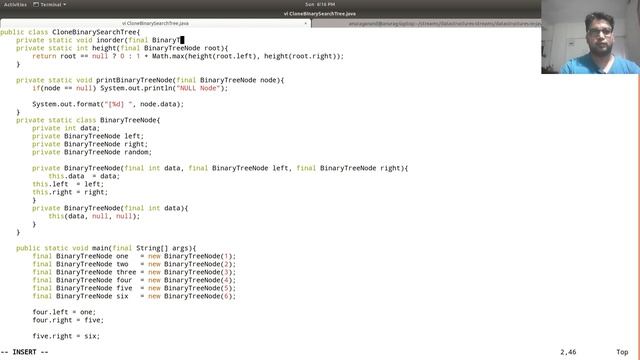Open the Activities overview
The height and width of the screenshot is (360, 640).
(x=15, y=4)
